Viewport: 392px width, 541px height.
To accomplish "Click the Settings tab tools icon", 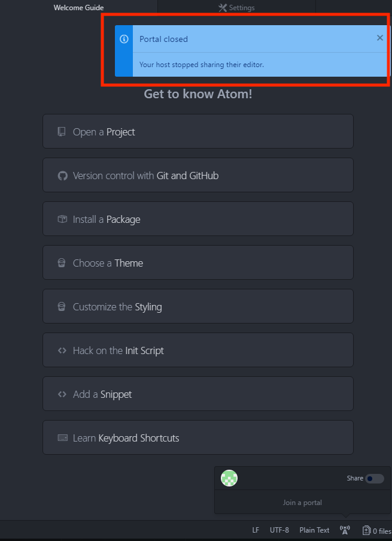I will tap(222, 8).
